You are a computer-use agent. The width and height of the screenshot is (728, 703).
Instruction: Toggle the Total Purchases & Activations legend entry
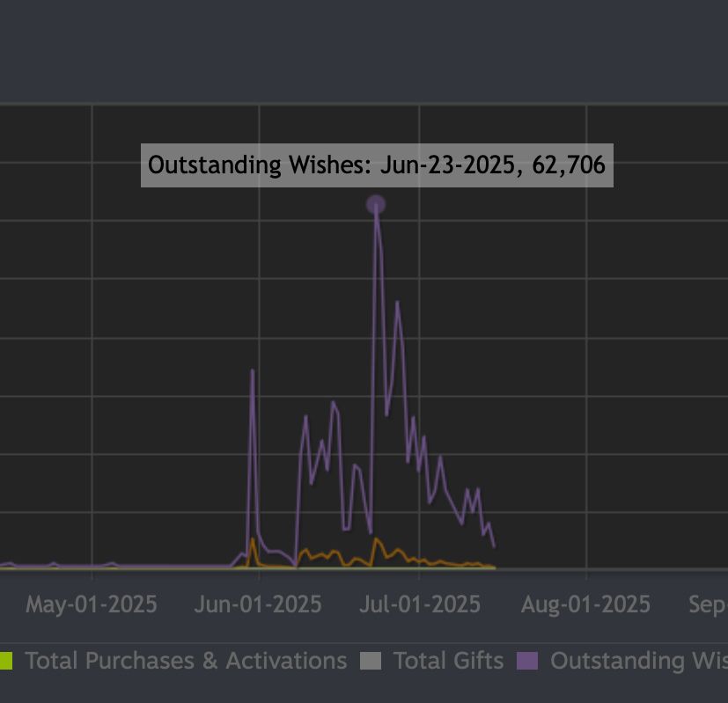tap(173, 660)
